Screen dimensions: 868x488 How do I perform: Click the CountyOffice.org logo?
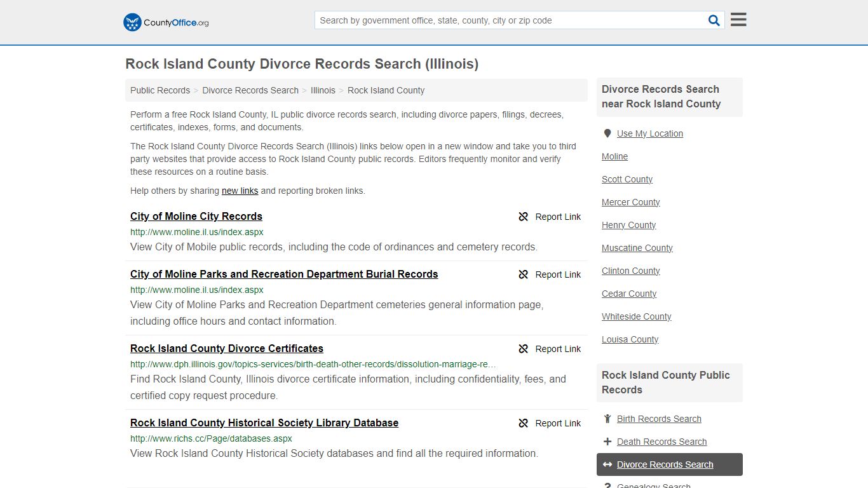pos(166,22)
